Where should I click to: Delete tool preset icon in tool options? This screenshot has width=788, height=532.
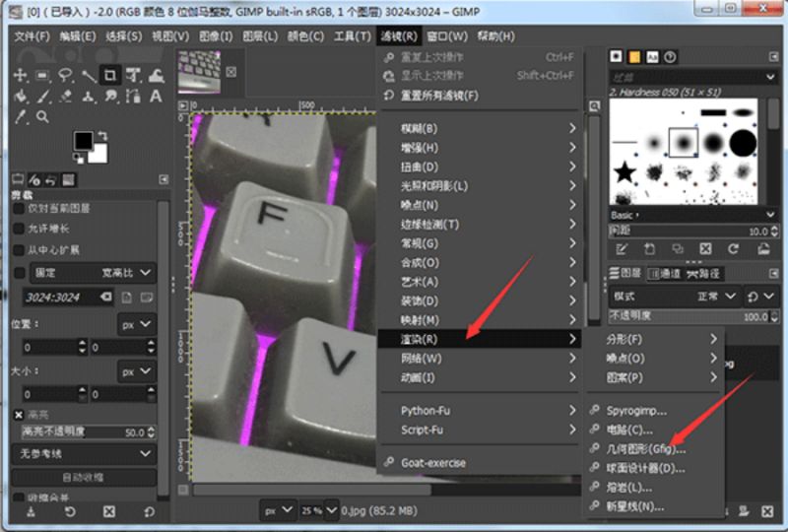tap(109, 512)
